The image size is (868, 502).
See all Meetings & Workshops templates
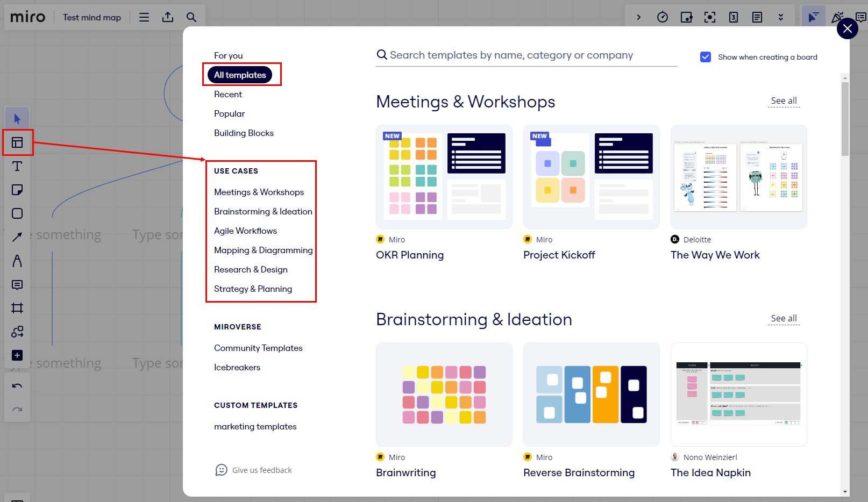point(784,101)
